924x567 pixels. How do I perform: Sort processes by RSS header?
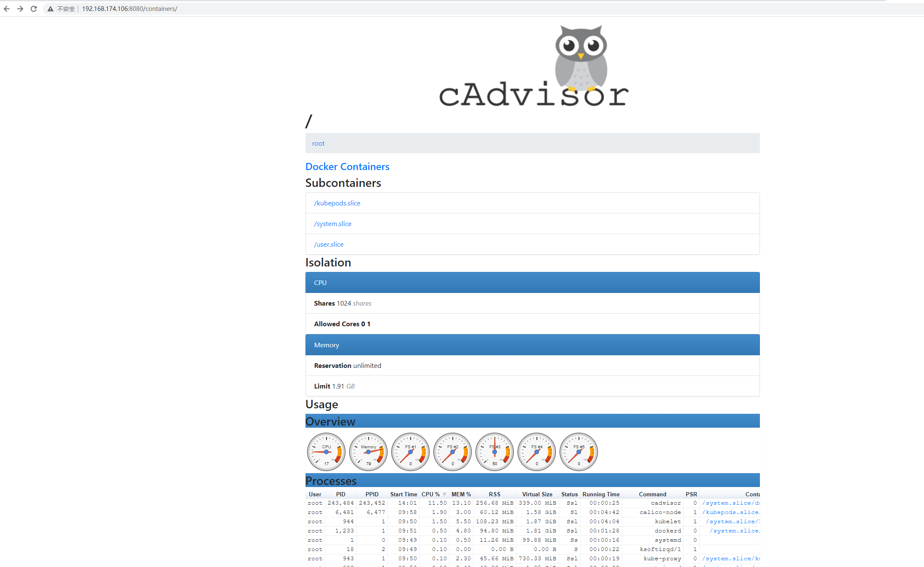495,494
